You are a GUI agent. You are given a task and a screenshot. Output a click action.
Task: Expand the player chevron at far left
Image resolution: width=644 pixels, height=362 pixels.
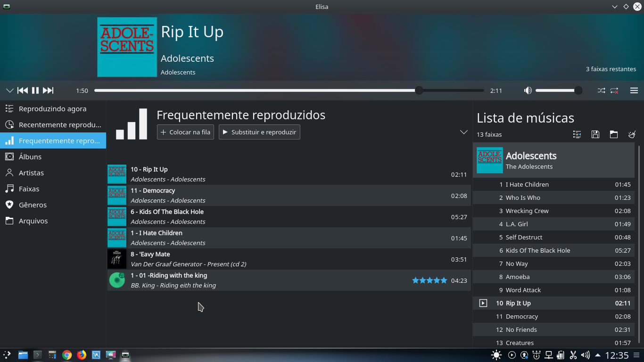click(9, 90)
